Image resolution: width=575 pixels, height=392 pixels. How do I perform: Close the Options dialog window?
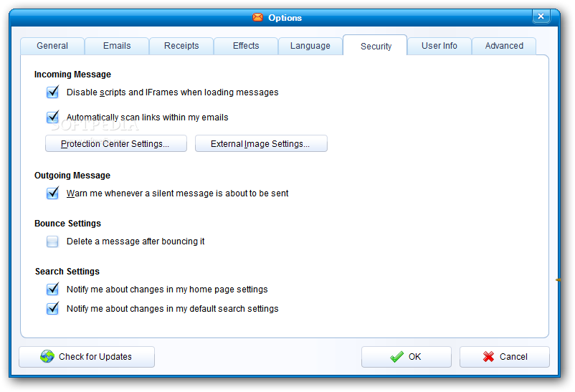[x=541, y=16]
